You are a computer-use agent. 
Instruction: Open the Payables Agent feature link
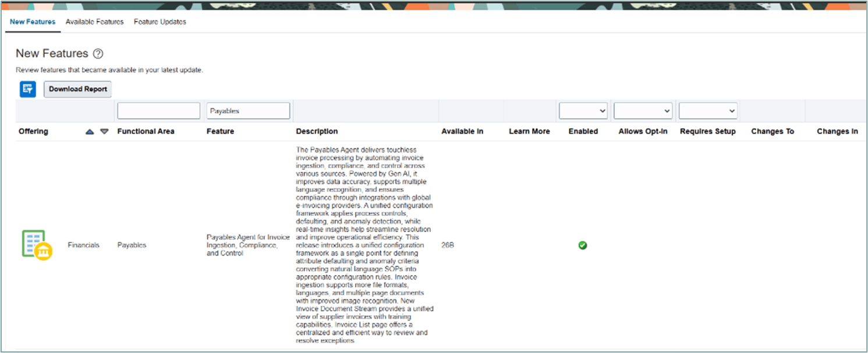247,245
